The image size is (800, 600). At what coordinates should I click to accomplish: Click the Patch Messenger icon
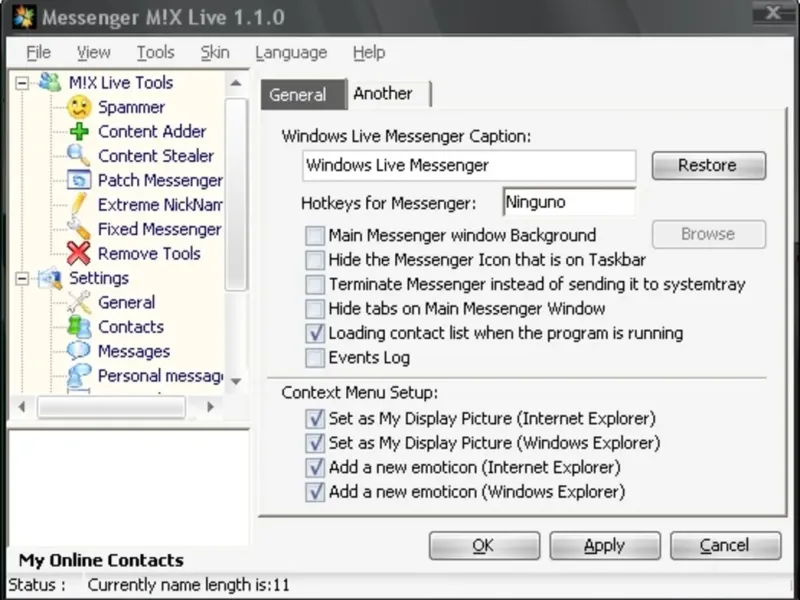79,181
